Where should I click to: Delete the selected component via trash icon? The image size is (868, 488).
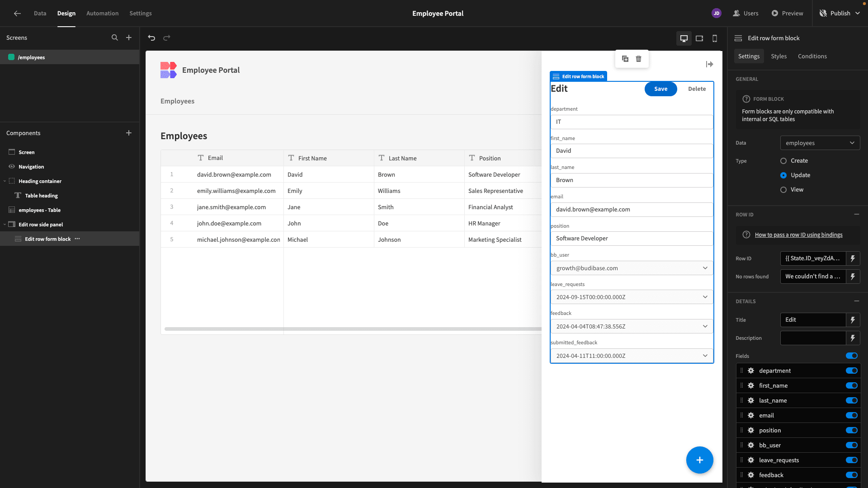(638, 59)
